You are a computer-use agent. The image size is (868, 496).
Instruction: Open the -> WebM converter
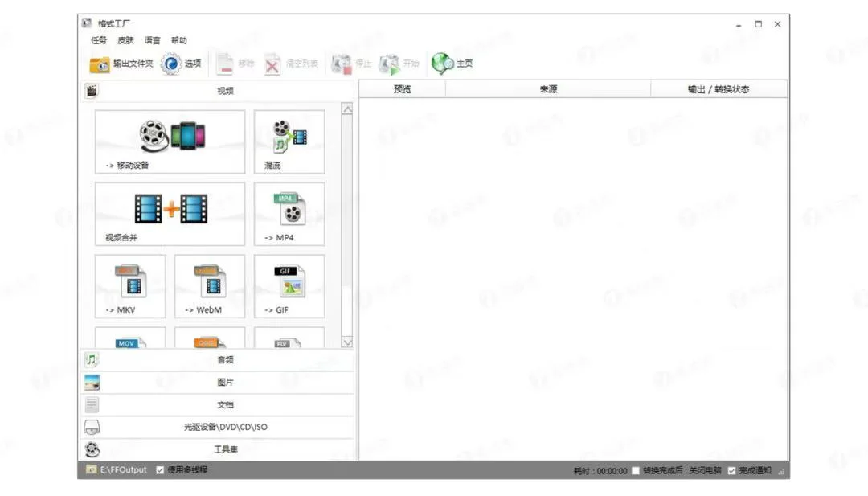pyautogui.click(x=209, y=286)
